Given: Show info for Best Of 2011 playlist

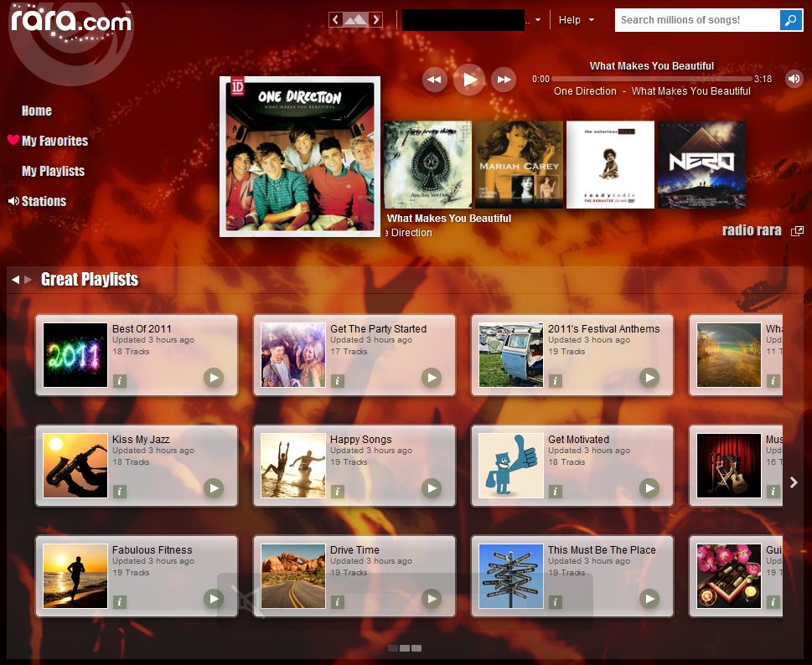Looking at the screenshot, I should tap(120, 381).
